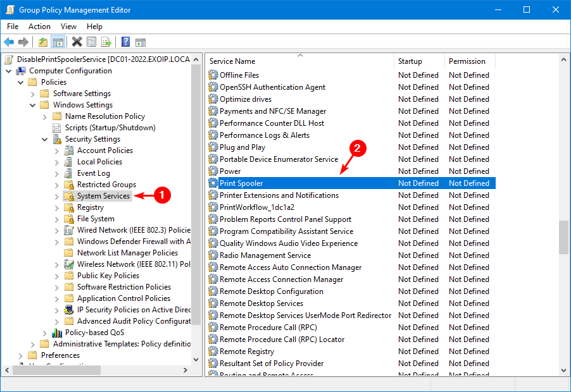Toggle the Show/Hide Action Pane icon
This screenshot has height=392, width=571.
[141, 42]
